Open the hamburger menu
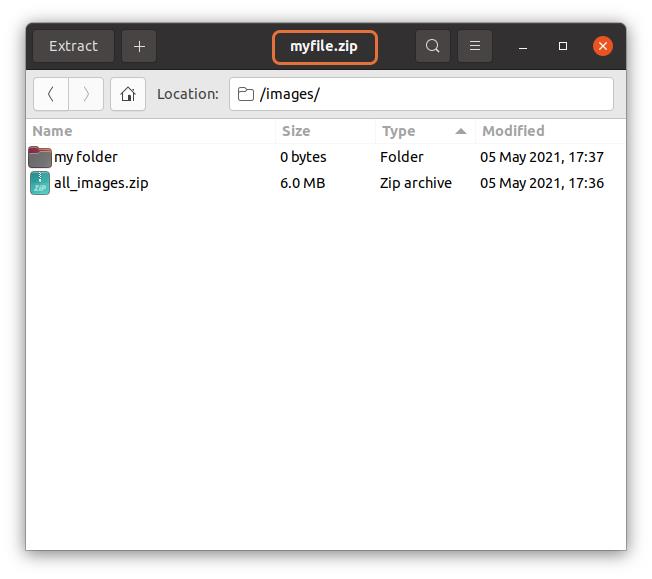 point(475,46)
